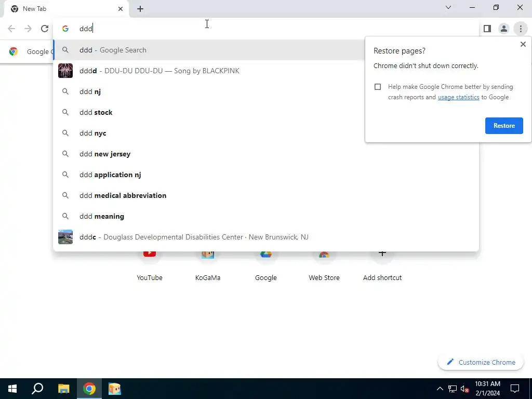532x399 pixels.
Task: Open the notification center icon
Action: [515, 389]
